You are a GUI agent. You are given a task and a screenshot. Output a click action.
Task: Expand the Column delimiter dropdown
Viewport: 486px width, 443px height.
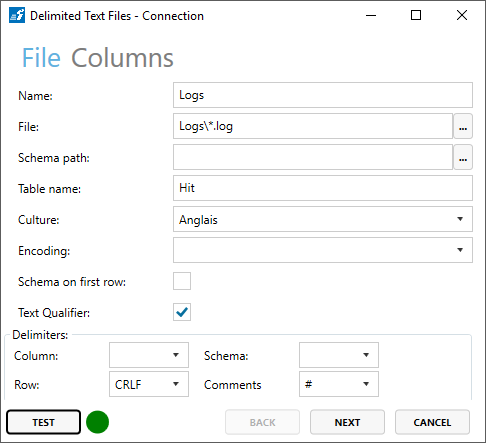tap(149, 355)
